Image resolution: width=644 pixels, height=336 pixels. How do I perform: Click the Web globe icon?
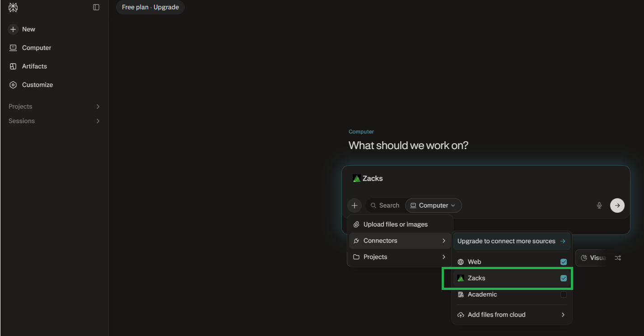(461, 262)
